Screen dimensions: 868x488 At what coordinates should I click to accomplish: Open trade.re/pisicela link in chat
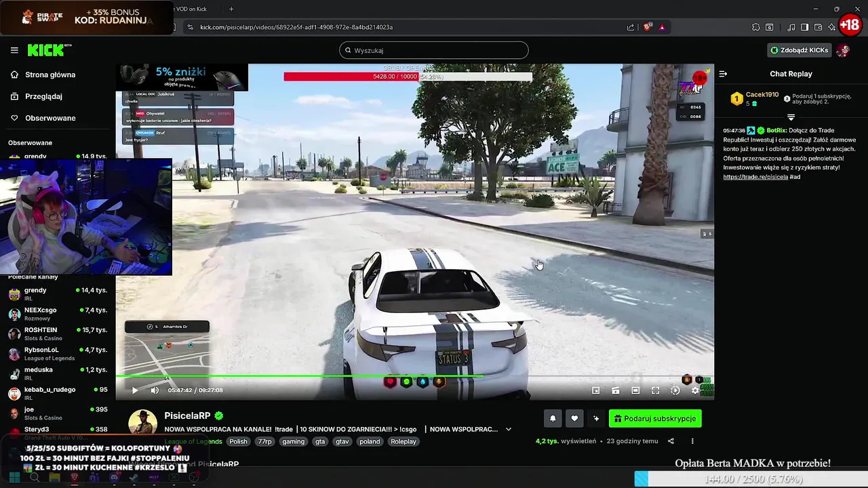pos(755,177)
